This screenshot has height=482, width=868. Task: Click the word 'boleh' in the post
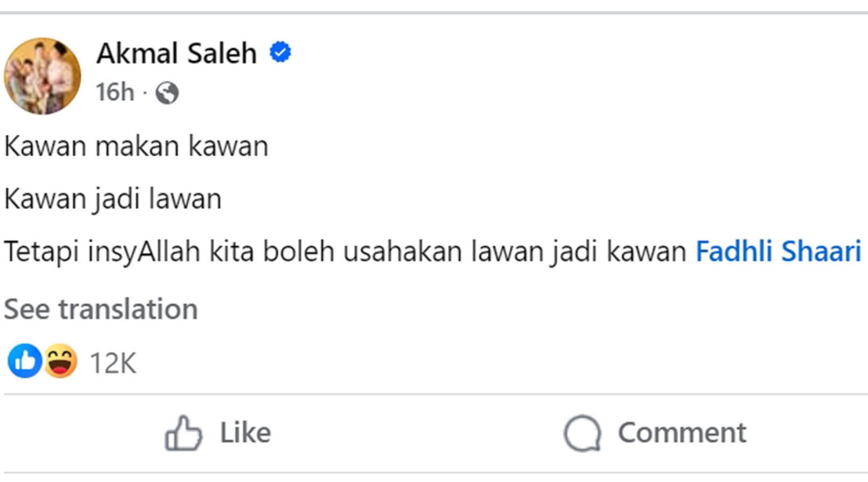[x=298, y=252]
